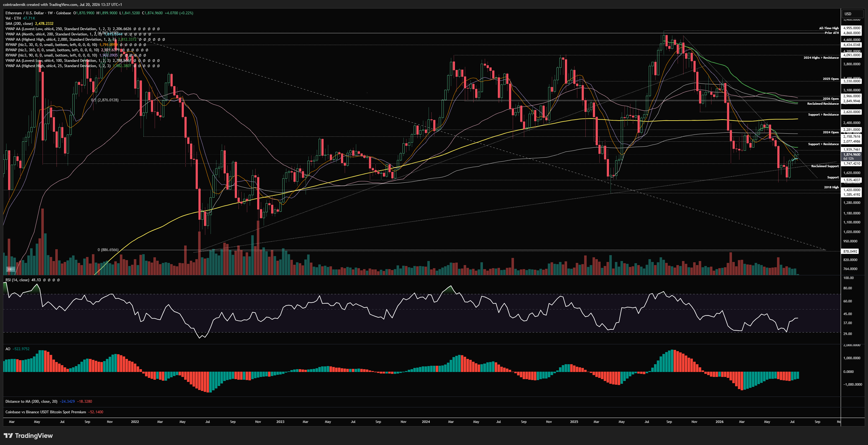Click the 4,868.0000 price axis label
The width and height of the screenshot is (868, 445).
pos(852,33)
